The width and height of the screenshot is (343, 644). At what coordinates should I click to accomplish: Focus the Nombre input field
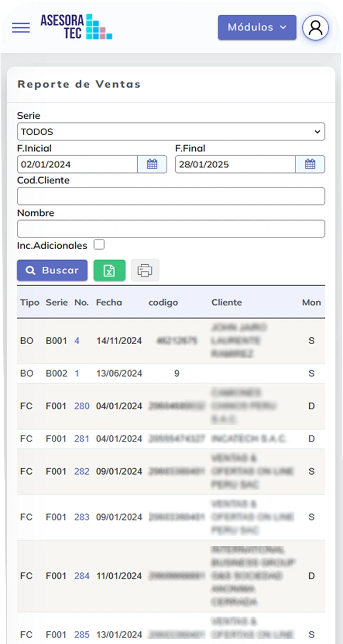point(170,229)
